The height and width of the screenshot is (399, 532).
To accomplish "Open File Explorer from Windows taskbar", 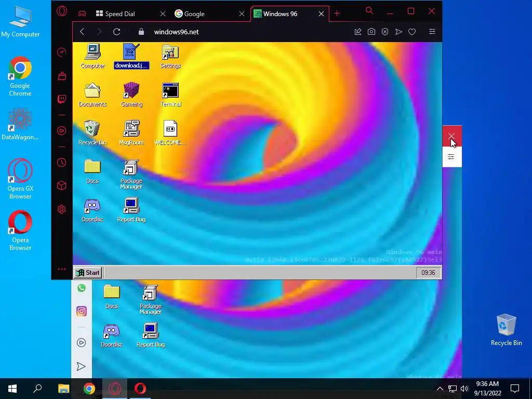I will [x=63, y=389].
